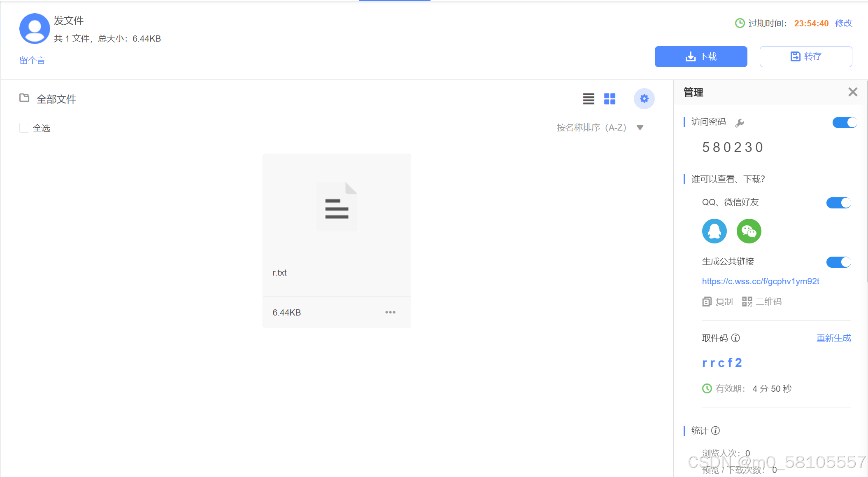Open the r.txt file's three-dot menu
Viewport: 868px width, 477px height.
(x=390, y=313)
